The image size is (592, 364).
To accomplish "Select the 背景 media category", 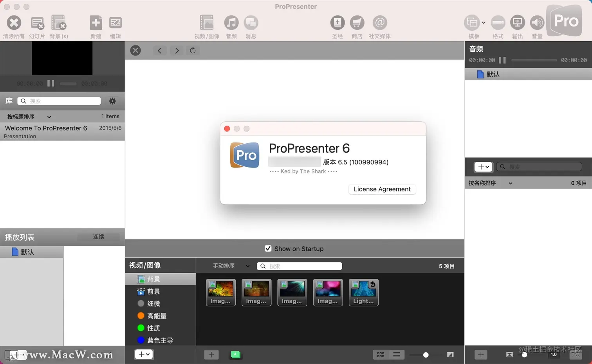I will click(161, 279).
